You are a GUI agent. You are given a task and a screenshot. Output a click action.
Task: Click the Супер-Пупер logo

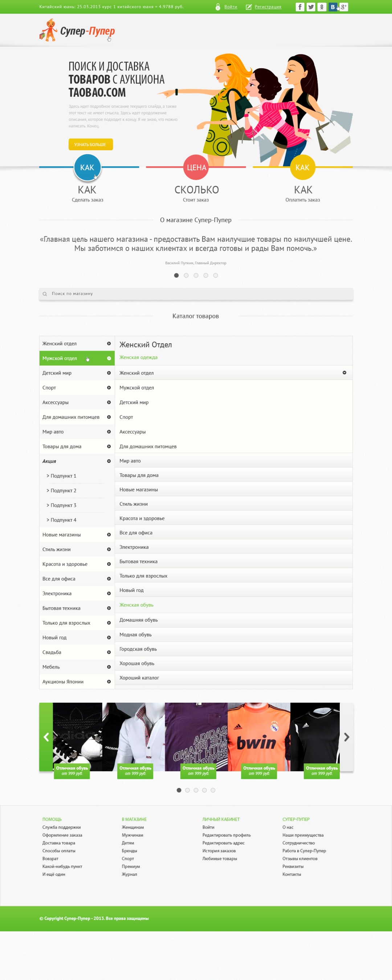(77, 30)
